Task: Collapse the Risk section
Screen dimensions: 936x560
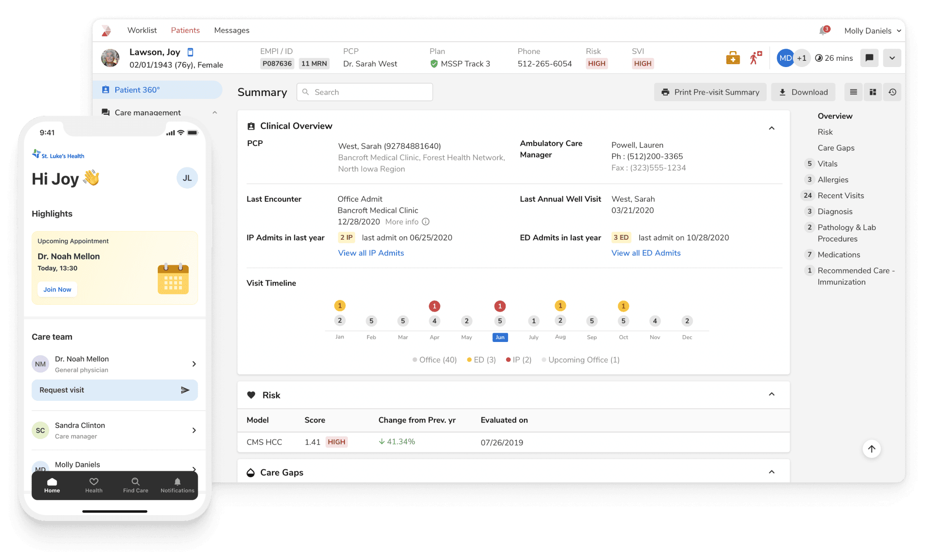Action: click(x=771, y=395)
